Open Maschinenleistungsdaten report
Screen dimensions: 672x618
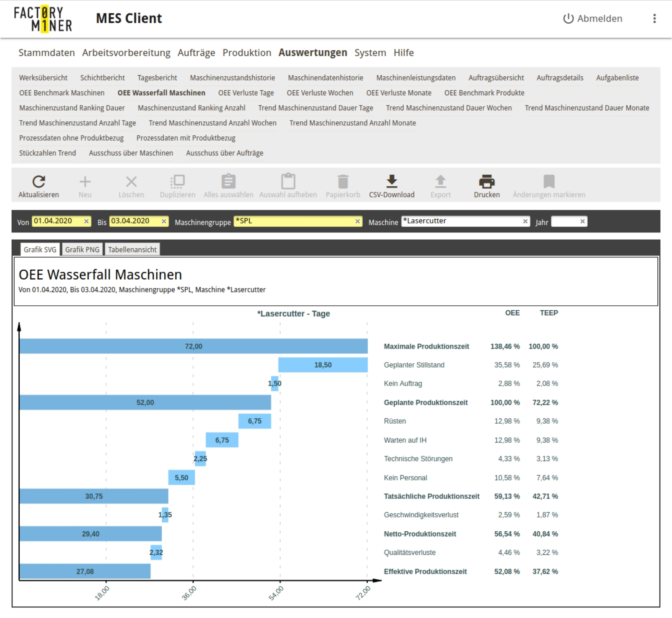click(416, 78)
